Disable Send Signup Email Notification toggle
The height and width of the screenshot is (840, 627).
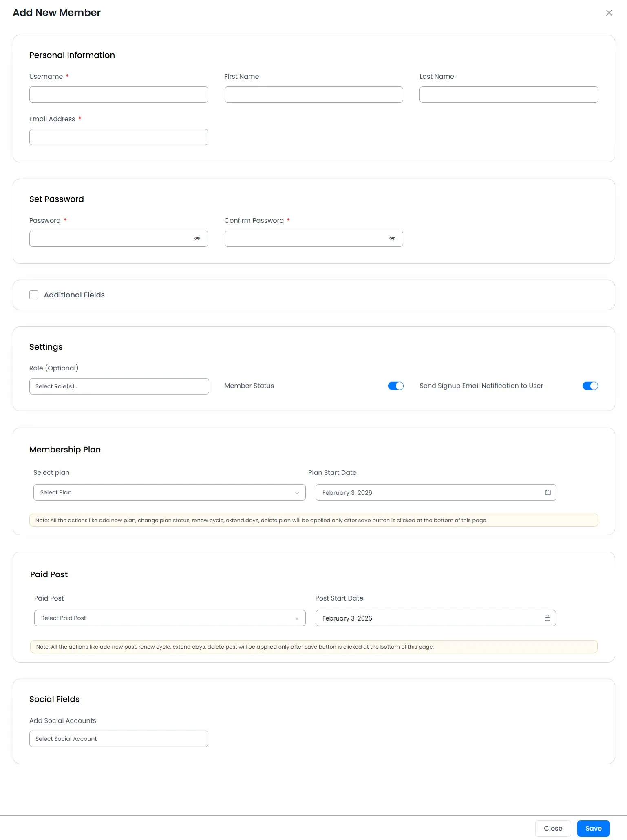[x=590, y=386]
